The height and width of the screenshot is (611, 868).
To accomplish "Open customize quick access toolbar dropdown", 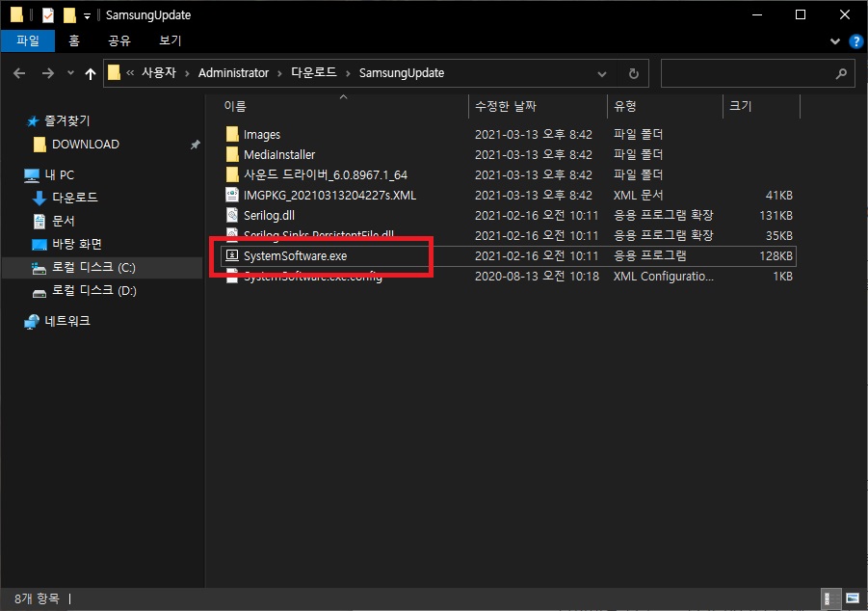I will point(87,16).
